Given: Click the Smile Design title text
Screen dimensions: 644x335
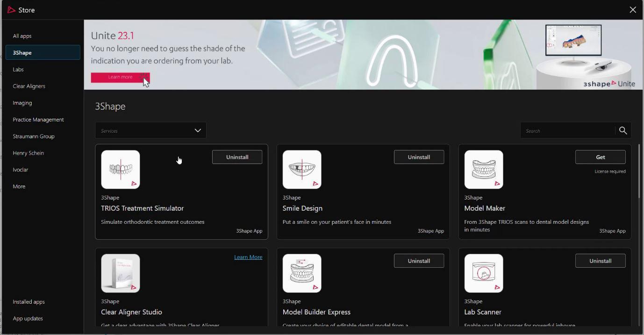Looking at the screenshot, I should pyautogui.click(x=302, y=208).
